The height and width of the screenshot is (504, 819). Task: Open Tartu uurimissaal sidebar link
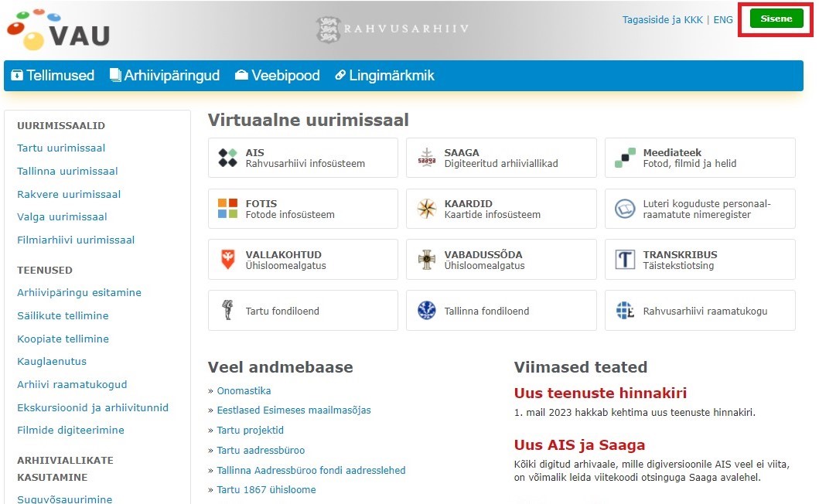pos(61,148)
